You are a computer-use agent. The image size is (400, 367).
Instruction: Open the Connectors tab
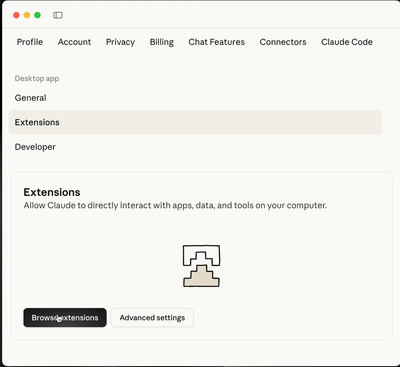tap(283, 42)
